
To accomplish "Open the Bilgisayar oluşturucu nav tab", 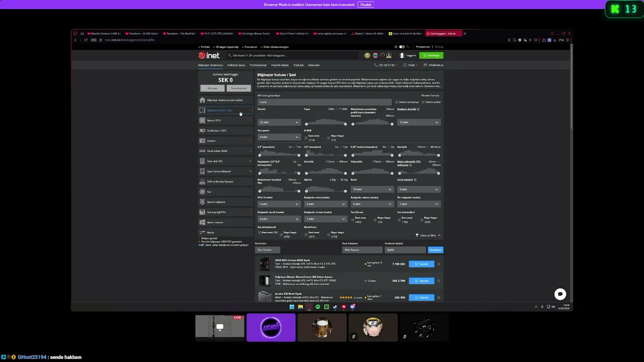I will pos(210,65).
